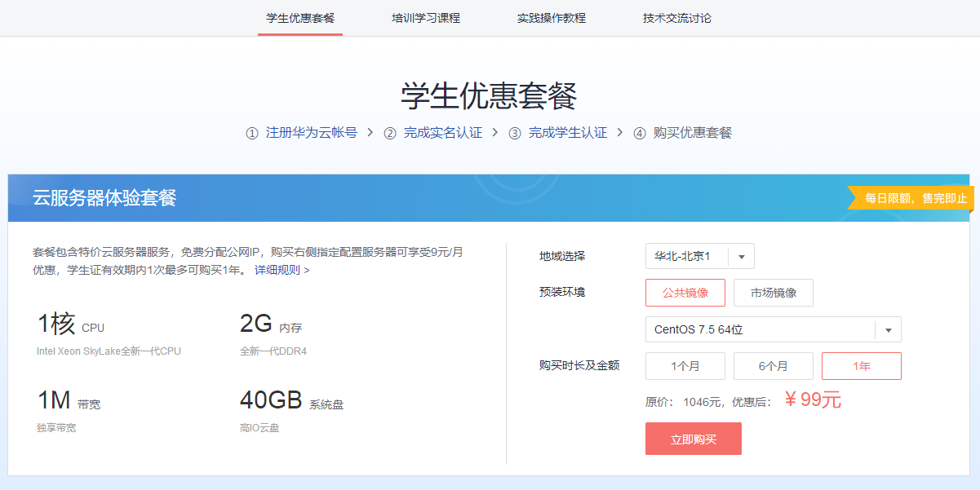Choose 1年 purchase duration
Screen dimensions: 980x490
[862, 366]
